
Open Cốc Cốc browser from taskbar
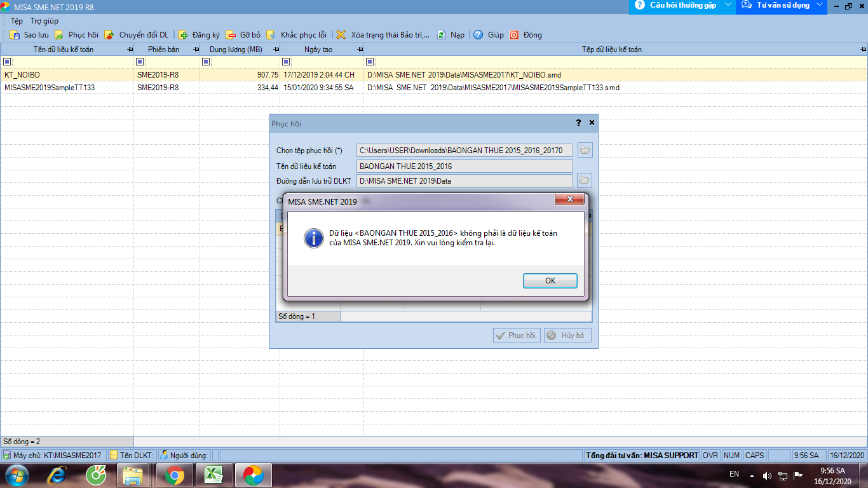click(x=96, y=475)
